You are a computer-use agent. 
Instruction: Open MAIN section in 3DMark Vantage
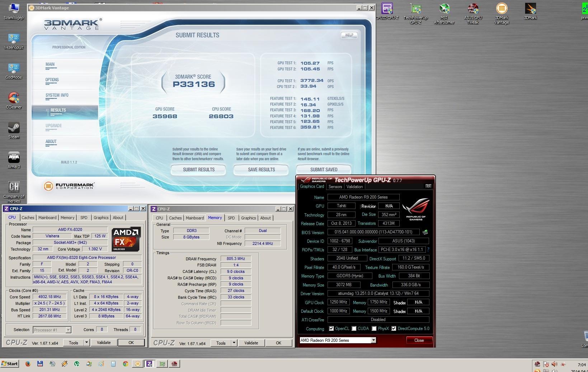[x=50, y=64]
